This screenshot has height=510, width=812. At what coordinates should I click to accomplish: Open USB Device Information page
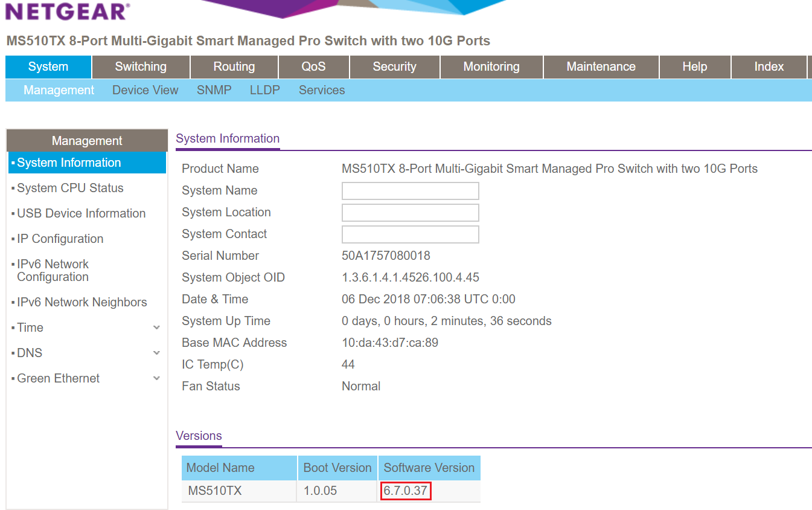[x=82, y=213]
